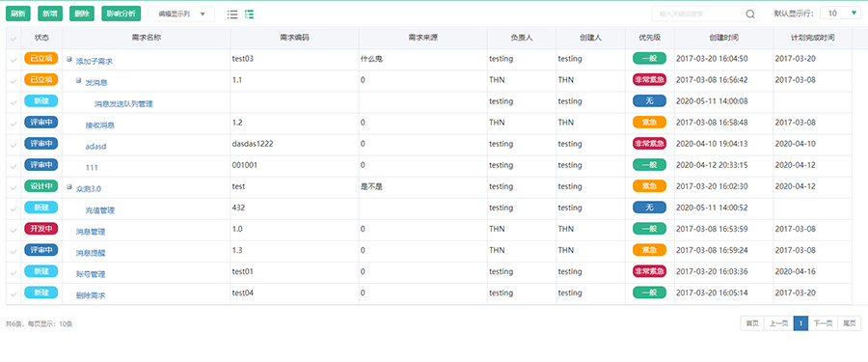Click the code cell 001001
Screen dimensions: 868x362
pos(245,165)
